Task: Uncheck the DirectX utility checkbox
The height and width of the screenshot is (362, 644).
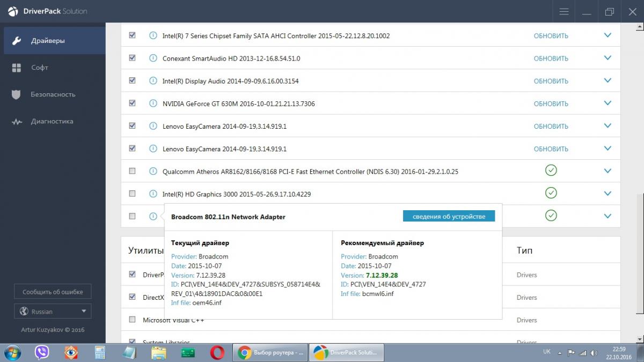Action: pos(132,297)
